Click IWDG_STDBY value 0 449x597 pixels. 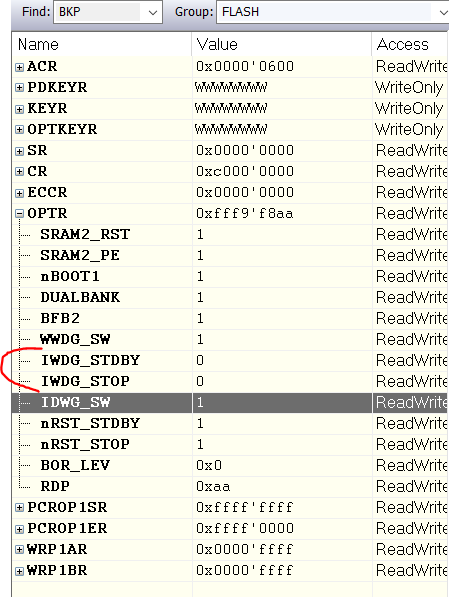[x=200, y=361]
